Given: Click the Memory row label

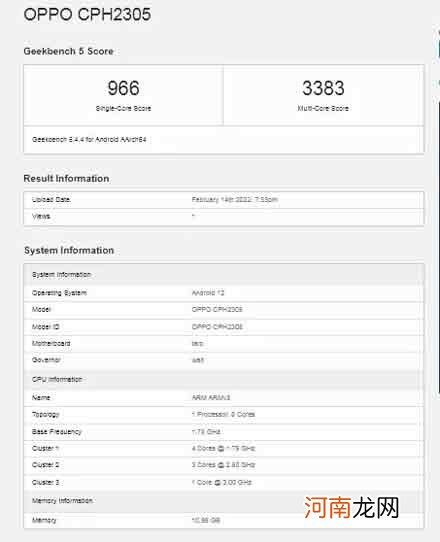Looking at the screenshot, I should coord(44,520).
